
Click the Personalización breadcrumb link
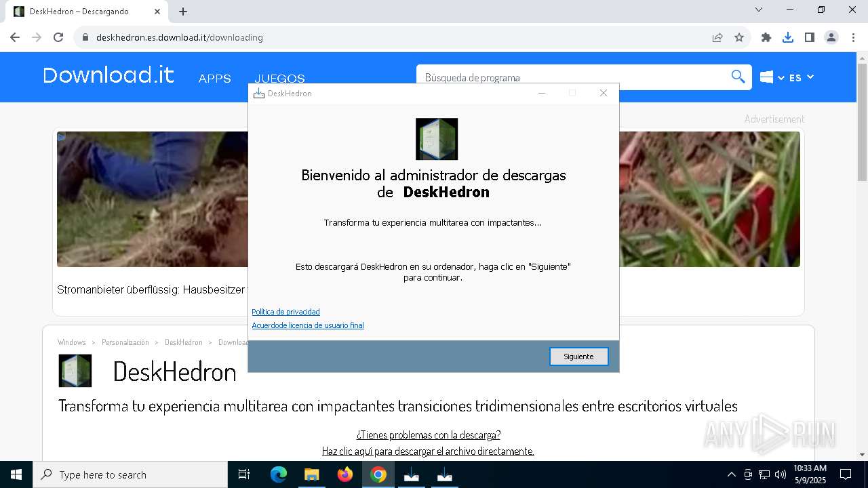[x=125, y=342]
